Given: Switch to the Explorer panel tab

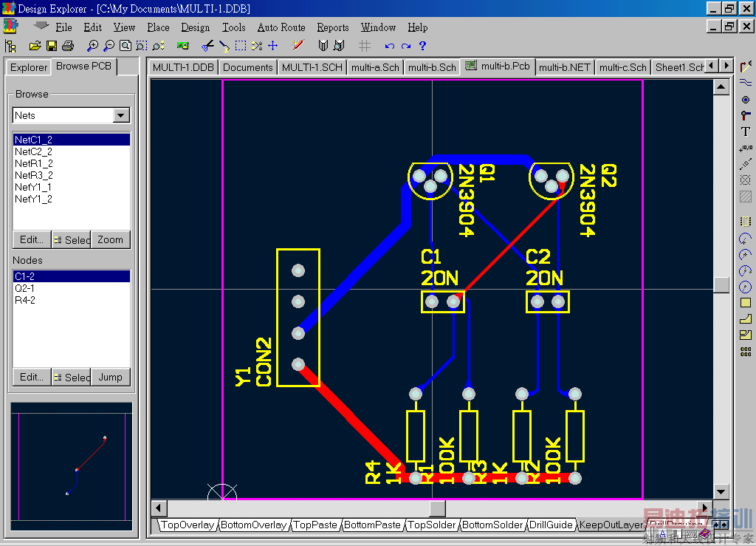Looking at the screenshot, I should [x=27, y=67].
